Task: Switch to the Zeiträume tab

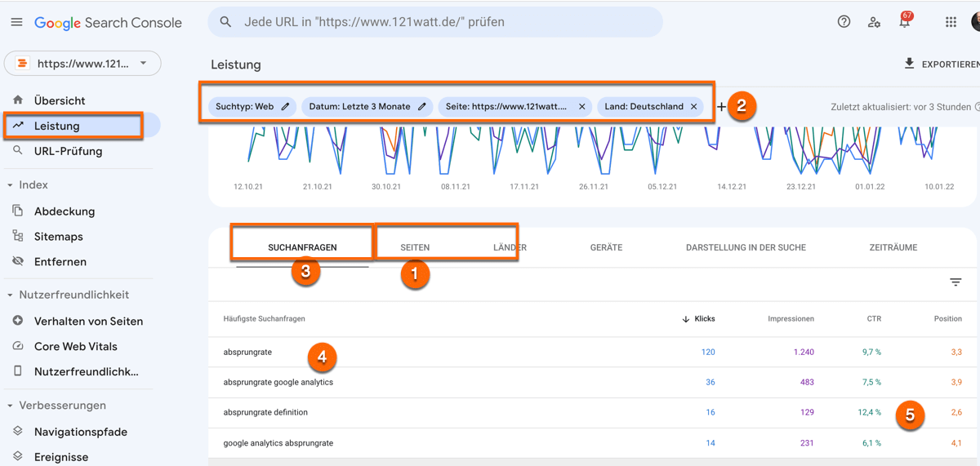Action: click(893, 247)
